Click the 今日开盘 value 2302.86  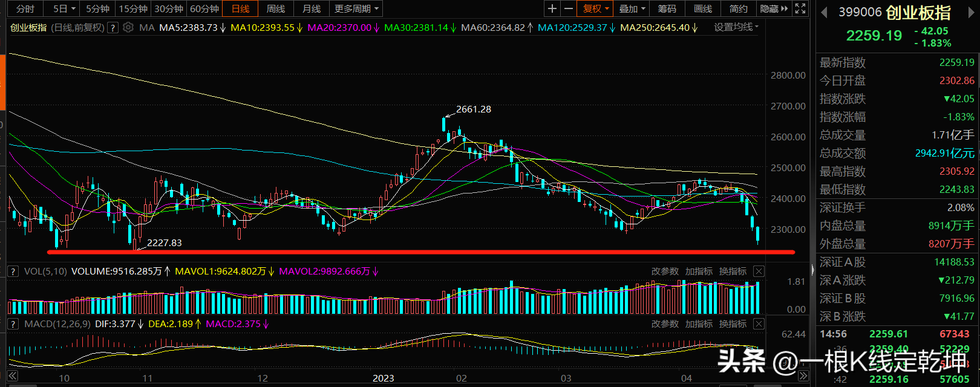pyautogui.click(x=956, y=80)
